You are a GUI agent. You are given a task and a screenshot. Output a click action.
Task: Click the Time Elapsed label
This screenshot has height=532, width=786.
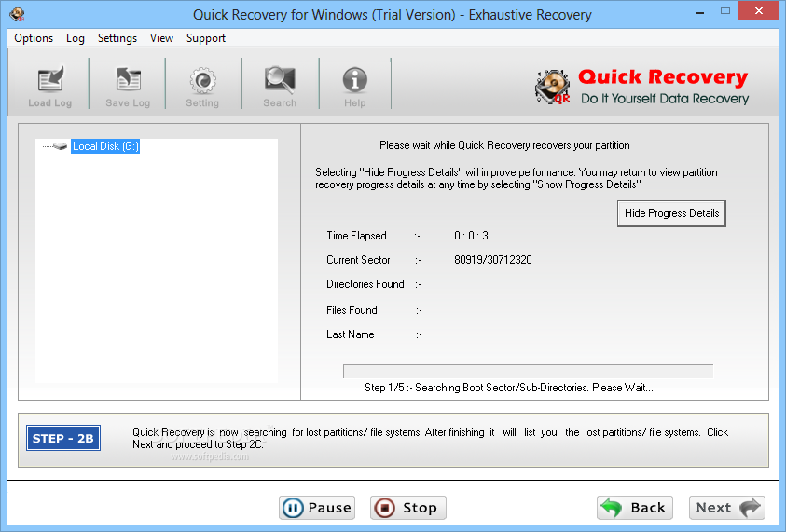pyautogui.click(x=356, y=236)
